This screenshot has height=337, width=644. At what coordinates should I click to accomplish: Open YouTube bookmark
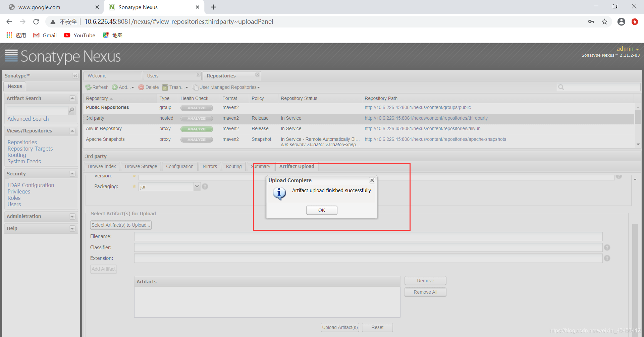[79, 35]
